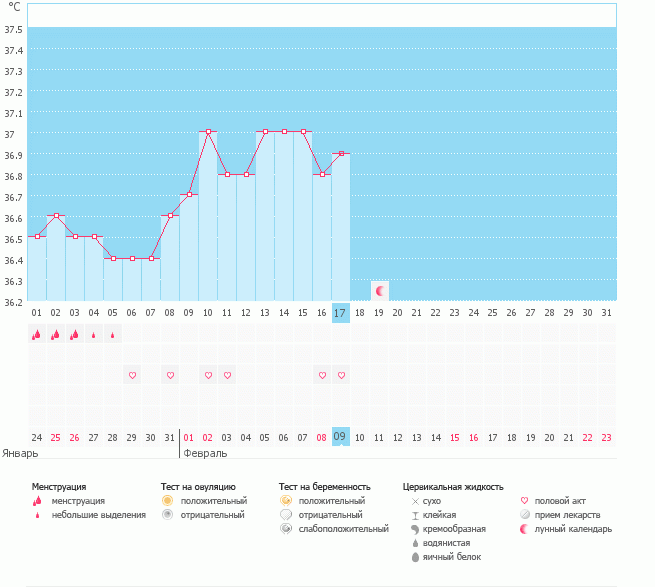Image resolution: width=655 pixels, height=587 pixels.
Task: Click the negative ovulation test legend icon
Action: point(168,514)
